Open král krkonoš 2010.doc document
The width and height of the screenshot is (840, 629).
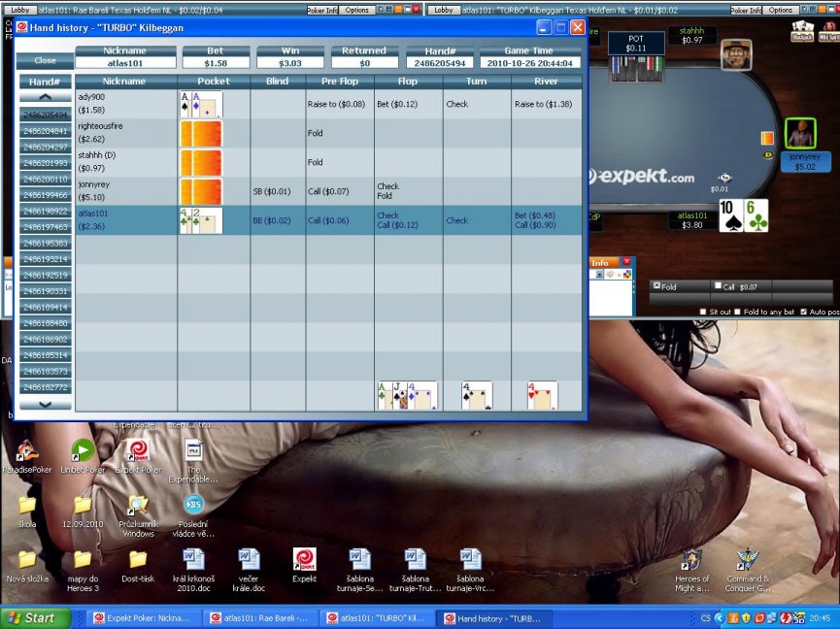193,571
